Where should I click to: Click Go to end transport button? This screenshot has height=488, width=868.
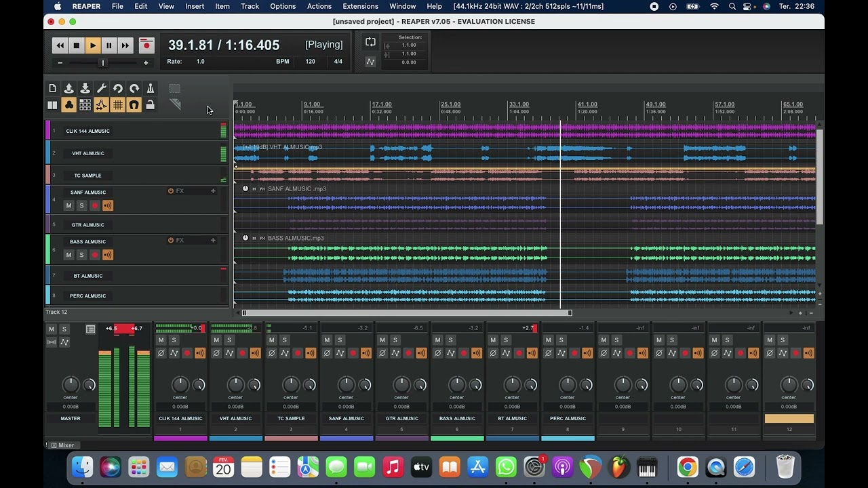click(x=125, y=45)
